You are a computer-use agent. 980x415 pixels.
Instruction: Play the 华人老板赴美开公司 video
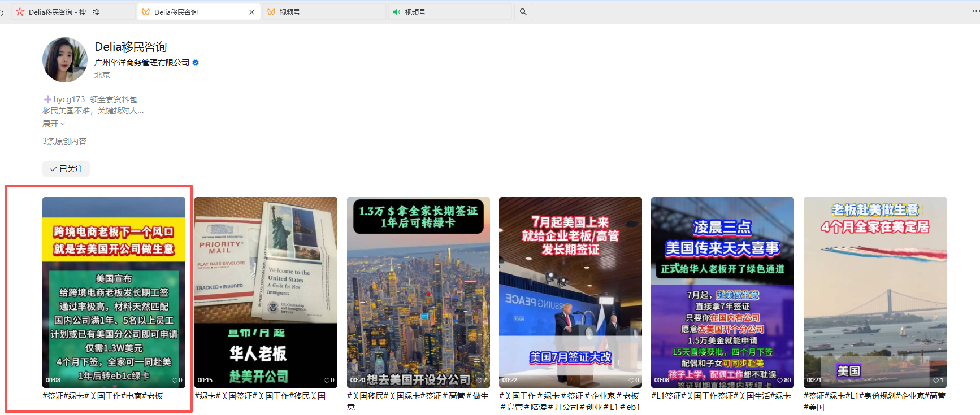pyautogui.click(x=266, y=292)
